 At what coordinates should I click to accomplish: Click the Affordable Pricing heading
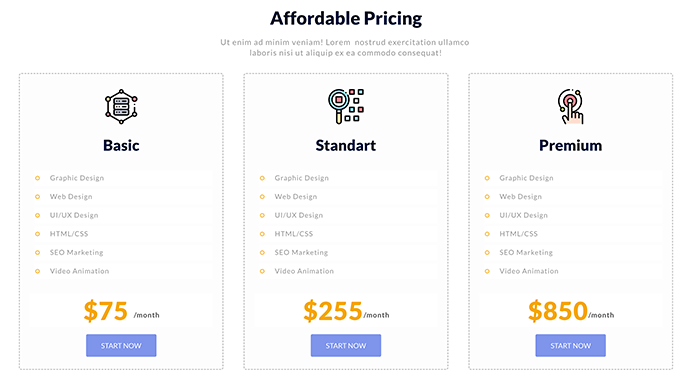[x=346, y=19]
